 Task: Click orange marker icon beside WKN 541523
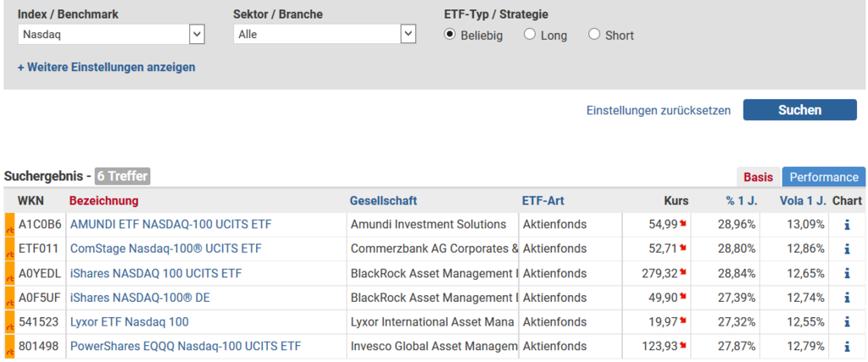[9, 322]
